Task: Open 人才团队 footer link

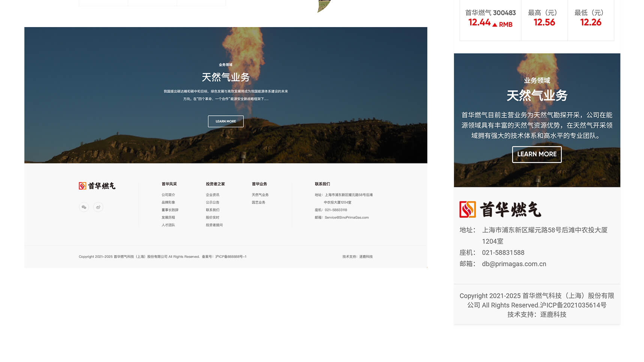Action: [168, 225]
